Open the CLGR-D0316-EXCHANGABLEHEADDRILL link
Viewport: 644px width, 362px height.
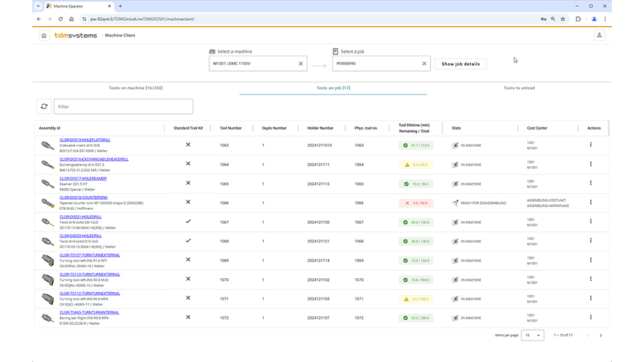(x=94, y=160)
